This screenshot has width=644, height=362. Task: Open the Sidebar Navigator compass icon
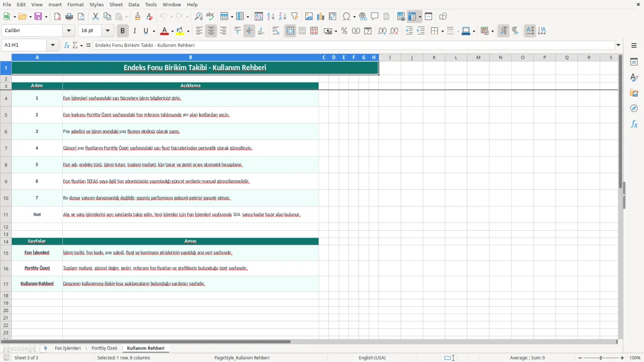pos(634,108)
